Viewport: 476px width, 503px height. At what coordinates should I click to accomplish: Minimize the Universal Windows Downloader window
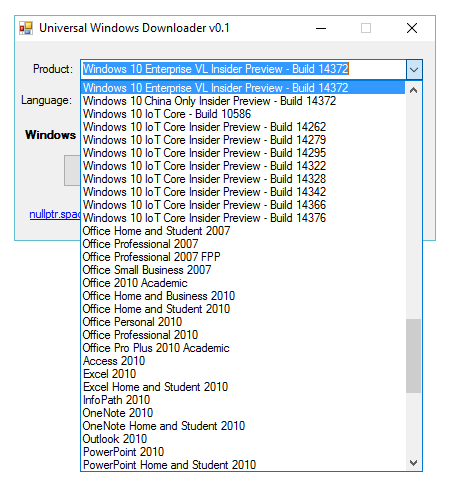(x=321, y=28)
